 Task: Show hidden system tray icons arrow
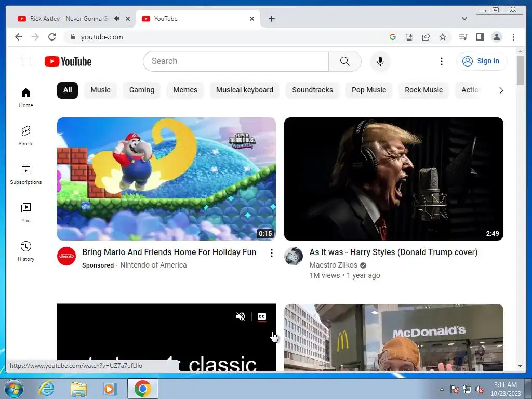(x=442, y=389)
